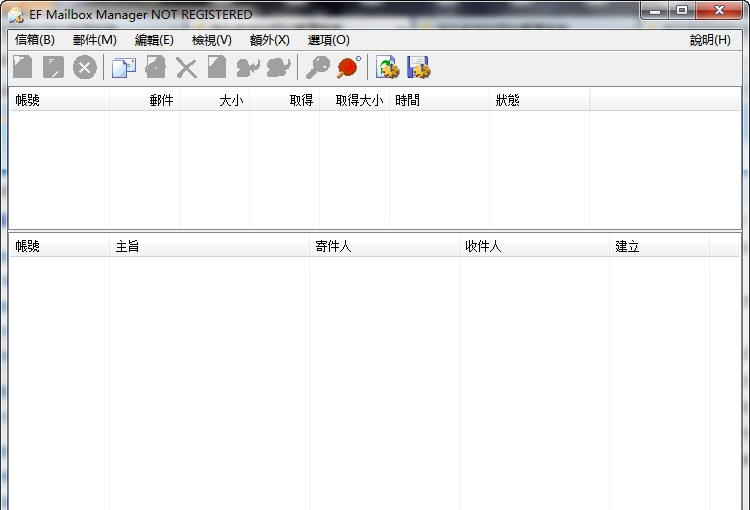Sort by 寄件人 sender column header
The image size is (750, 510).
pyautogui.click(x=384, y=246)
